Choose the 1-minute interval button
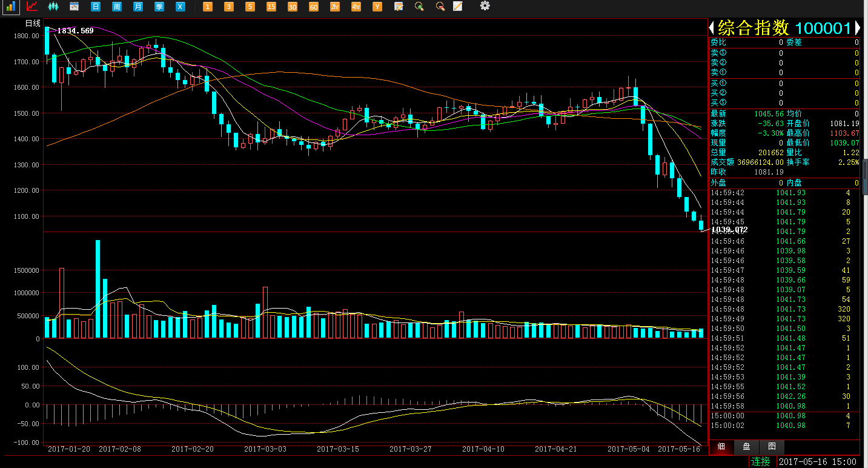868x468 pixels. [x=208, y=7]
